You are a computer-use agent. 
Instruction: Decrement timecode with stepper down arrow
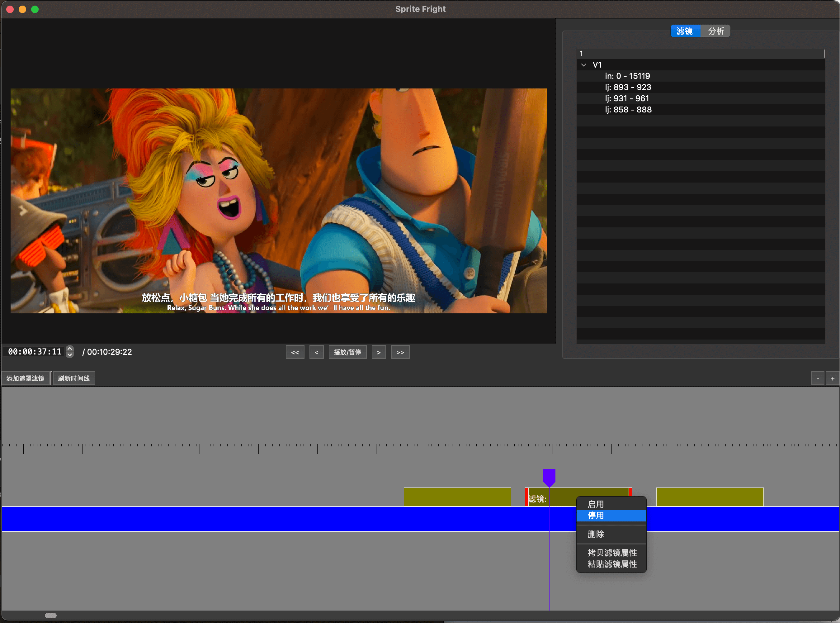pos(70,355)
